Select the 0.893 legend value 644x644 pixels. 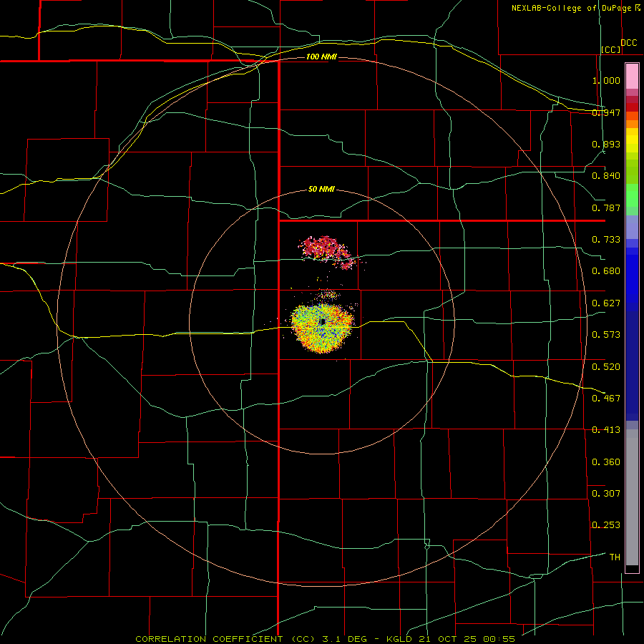(606, 144)
